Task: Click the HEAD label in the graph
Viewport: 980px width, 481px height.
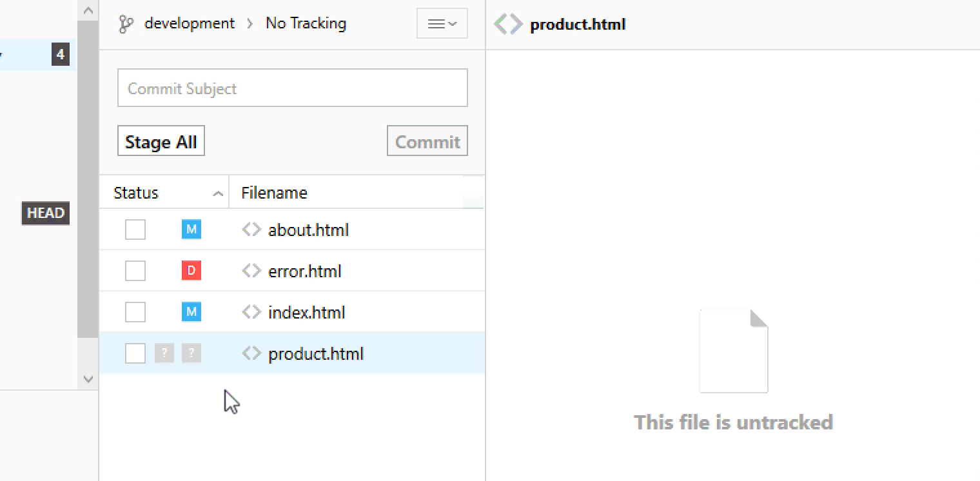Action: coord(45,213)
